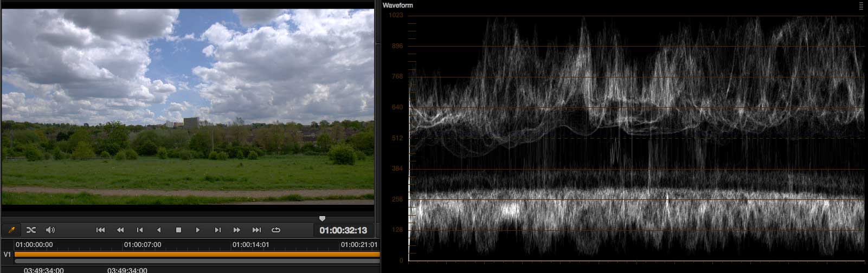Click the orange V1 clip bar
868x273 pixels.
pyautogui.click(x=197, y=254)
